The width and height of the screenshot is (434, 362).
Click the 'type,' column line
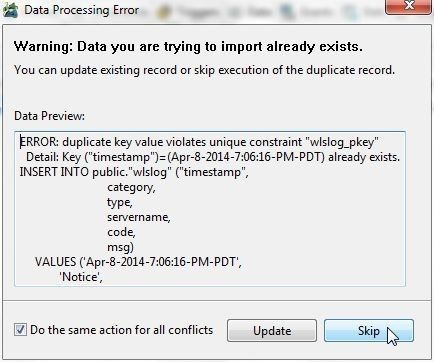point(120,203)
